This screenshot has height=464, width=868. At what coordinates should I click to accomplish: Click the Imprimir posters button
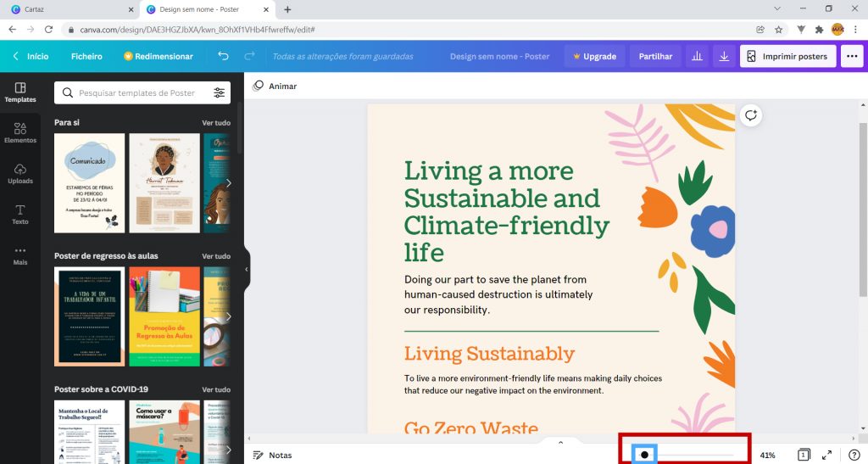point(787,56)
